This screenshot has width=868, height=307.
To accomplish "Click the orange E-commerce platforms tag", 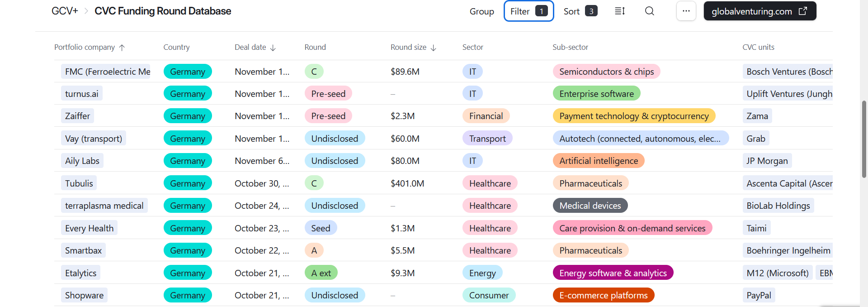I will [x=603, y=295].
